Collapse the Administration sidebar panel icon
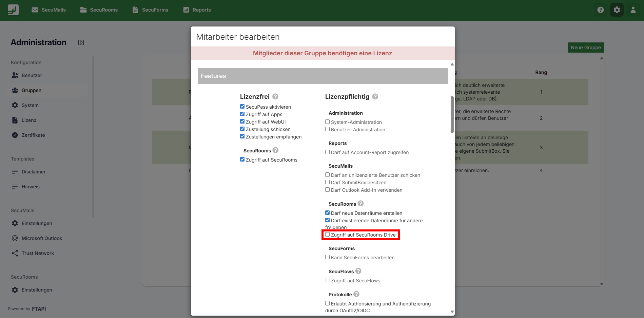This screenshot has width=644, height=318. [x=81, y=42]
